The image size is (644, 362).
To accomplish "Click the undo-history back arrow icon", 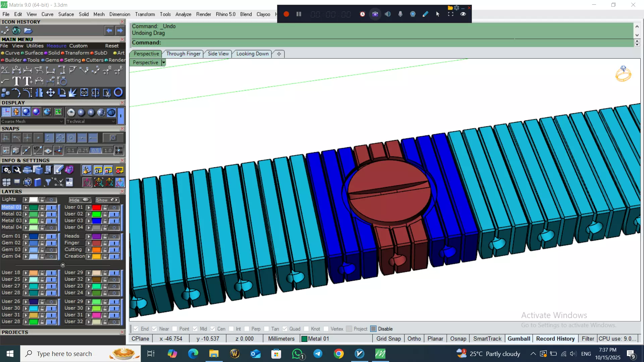I will click(109, 31).
